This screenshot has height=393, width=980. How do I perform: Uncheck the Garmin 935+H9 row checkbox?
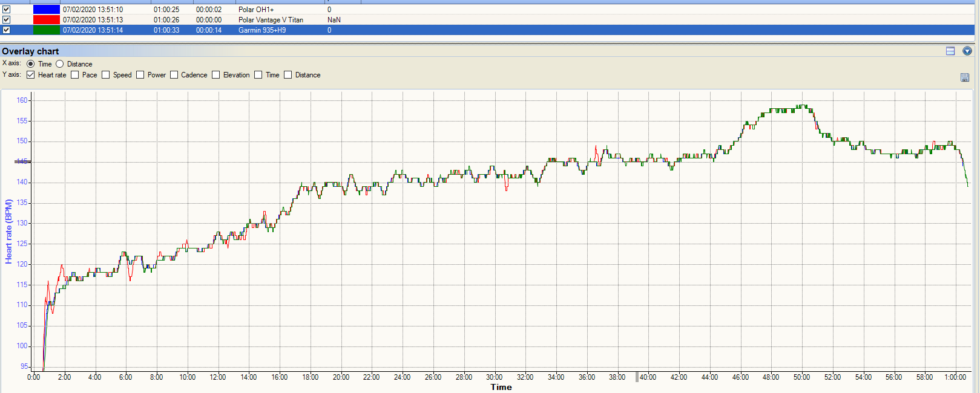pos(6,30)
